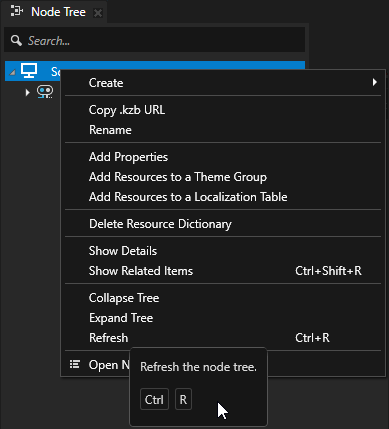Choose Rename from the context menu
Viewport: 389px width, 429px height.
(223, 130)
